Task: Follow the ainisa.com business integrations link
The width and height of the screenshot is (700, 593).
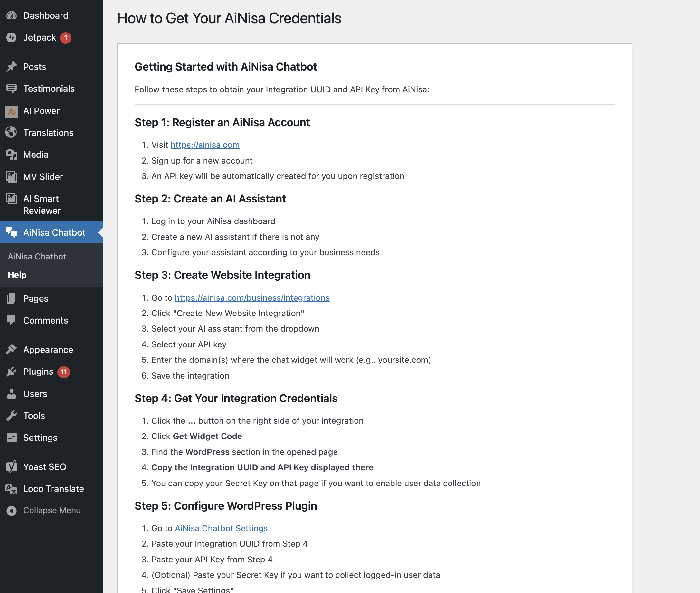Action: 252,298
